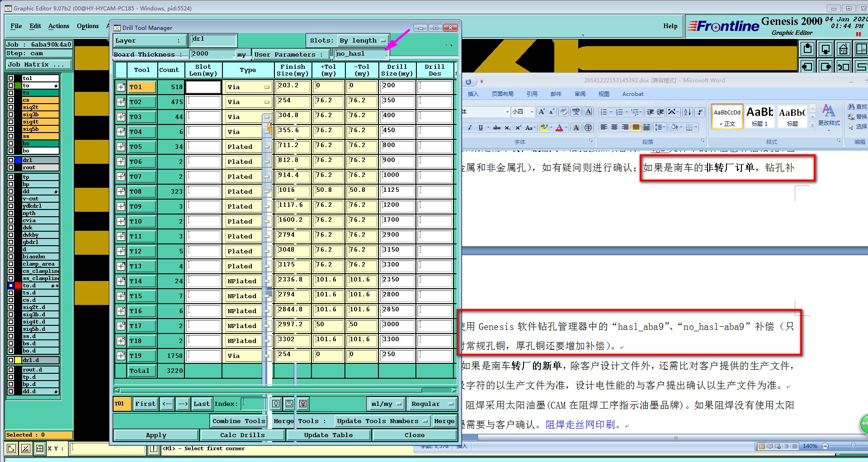
Task: Open the Update Tools Numbers dropdown
Action: [382, 421]
